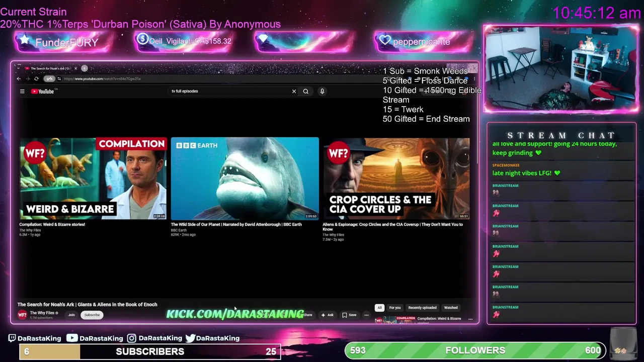
Task: Go back with the browser back arrow
Action: coord(19,79)
